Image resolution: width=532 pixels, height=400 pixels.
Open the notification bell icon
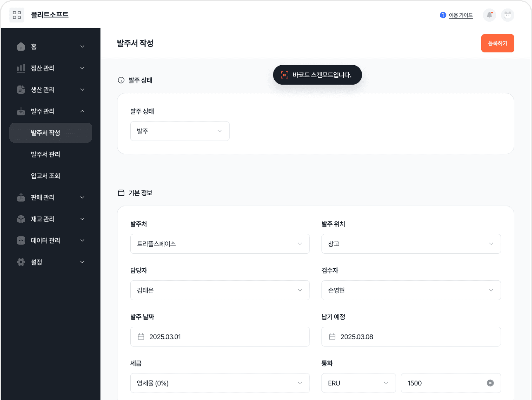coord(489,15)
